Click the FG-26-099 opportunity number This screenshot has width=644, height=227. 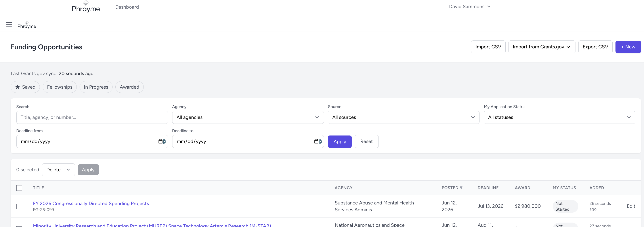coord(44,210)
